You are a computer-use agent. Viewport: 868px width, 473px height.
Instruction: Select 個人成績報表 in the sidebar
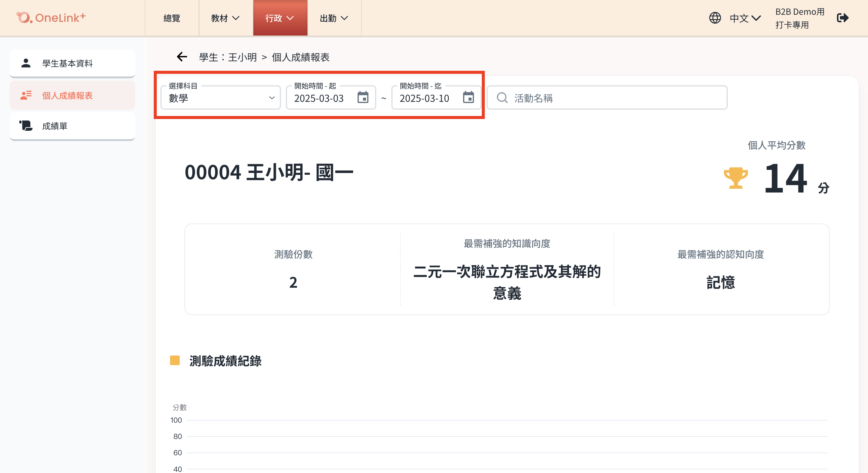tap(72, 96)
